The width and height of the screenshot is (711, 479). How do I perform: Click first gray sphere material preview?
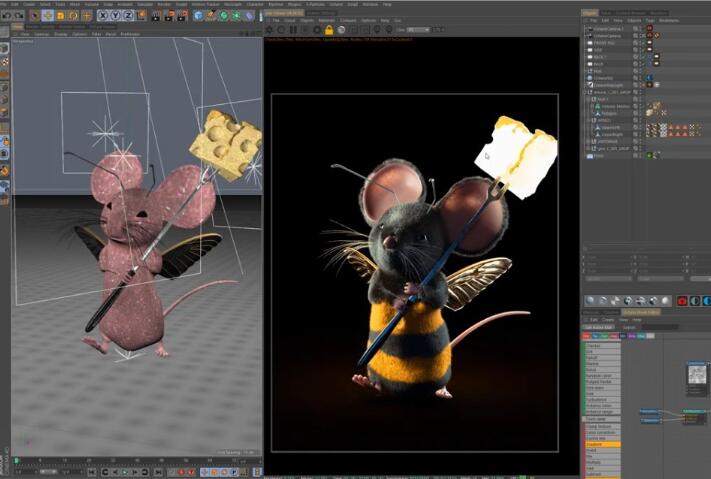[590, 300]
